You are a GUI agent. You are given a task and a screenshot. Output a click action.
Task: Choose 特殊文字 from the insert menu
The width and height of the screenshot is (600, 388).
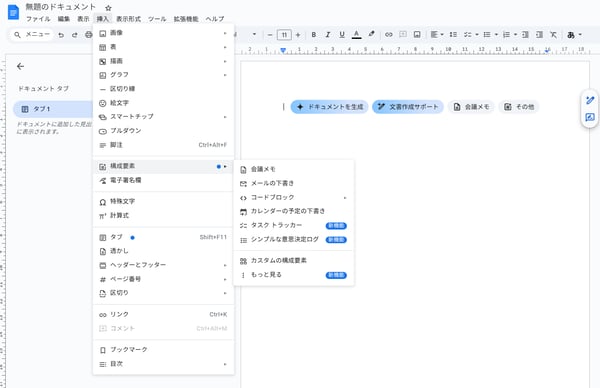163,201
